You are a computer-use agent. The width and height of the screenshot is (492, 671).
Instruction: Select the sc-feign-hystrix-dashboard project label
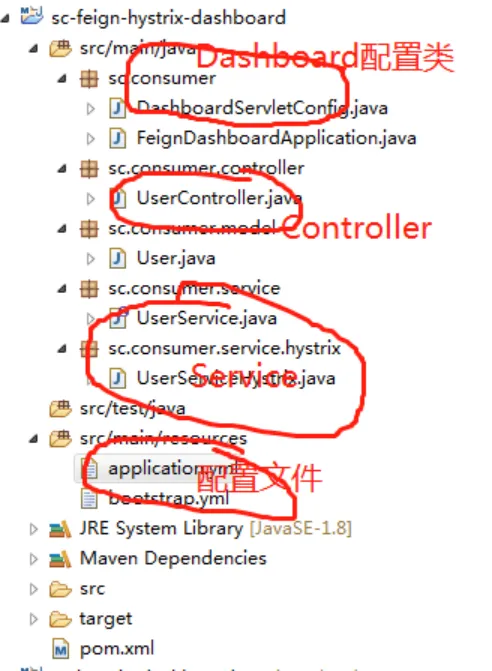point(168,18)
